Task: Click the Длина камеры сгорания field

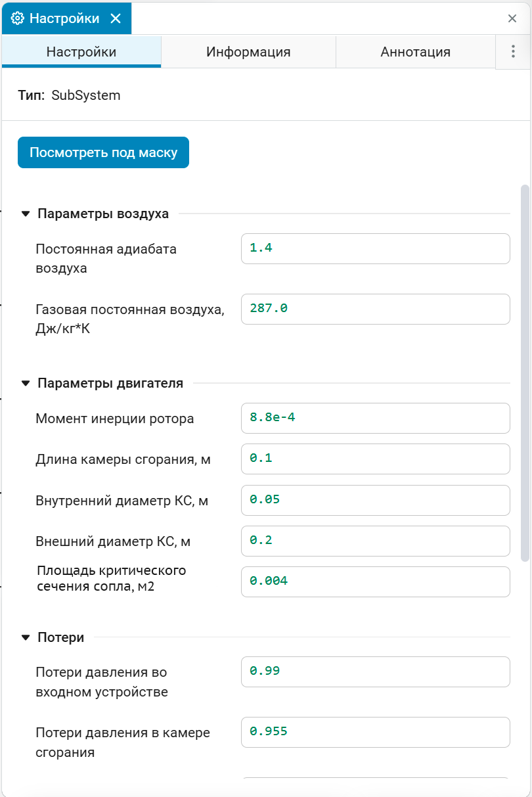Action: click(x=375, y=459)
